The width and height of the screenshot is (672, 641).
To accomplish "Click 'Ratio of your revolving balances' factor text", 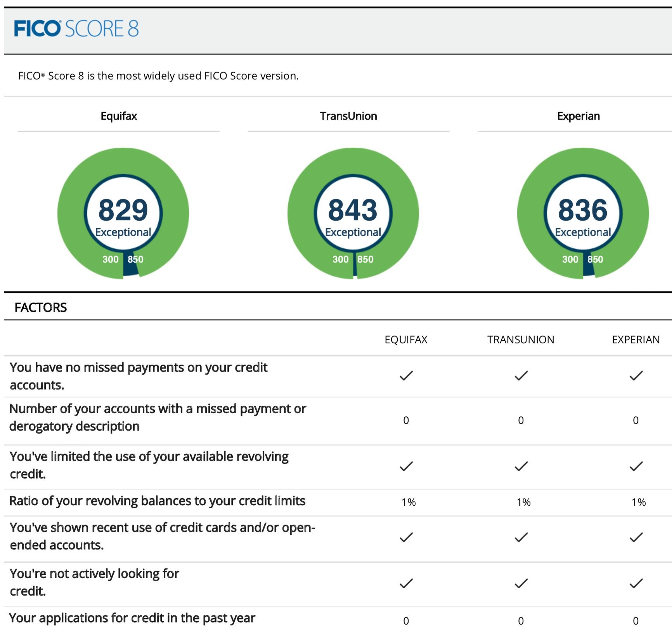I will tap(157, 501).
